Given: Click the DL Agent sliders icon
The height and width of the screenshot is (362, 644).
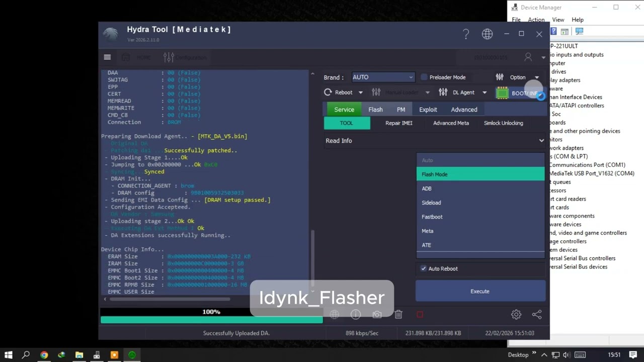Looking at the screenshot, I should tap(443, 93).
